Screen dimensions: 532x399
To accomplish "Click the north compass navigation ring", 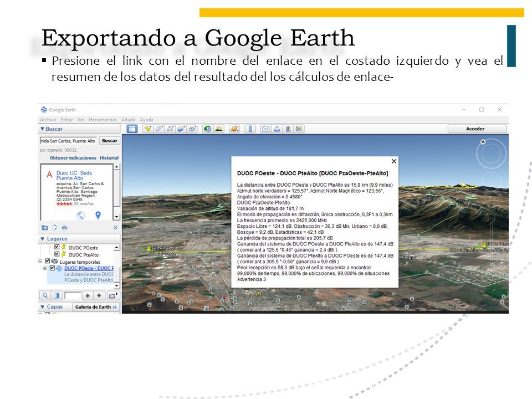I will (x=491, y=154).
